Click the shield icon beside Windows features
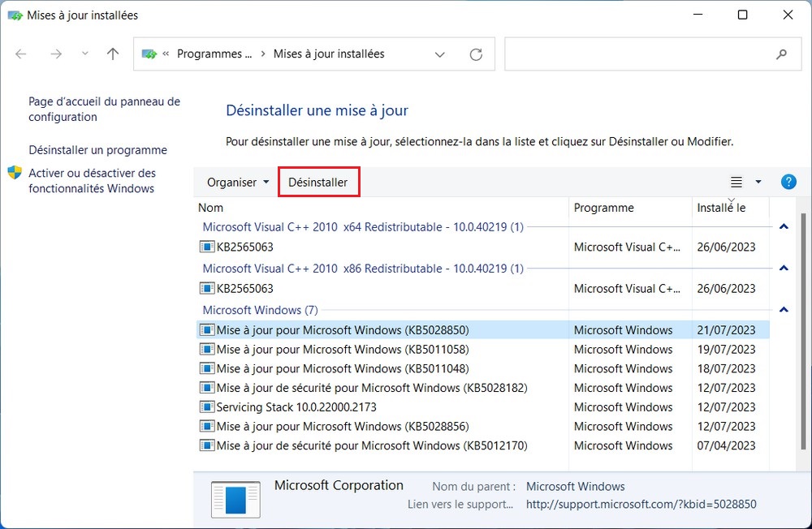The height and width of the screenshot is (529, 812). point(15,172)
